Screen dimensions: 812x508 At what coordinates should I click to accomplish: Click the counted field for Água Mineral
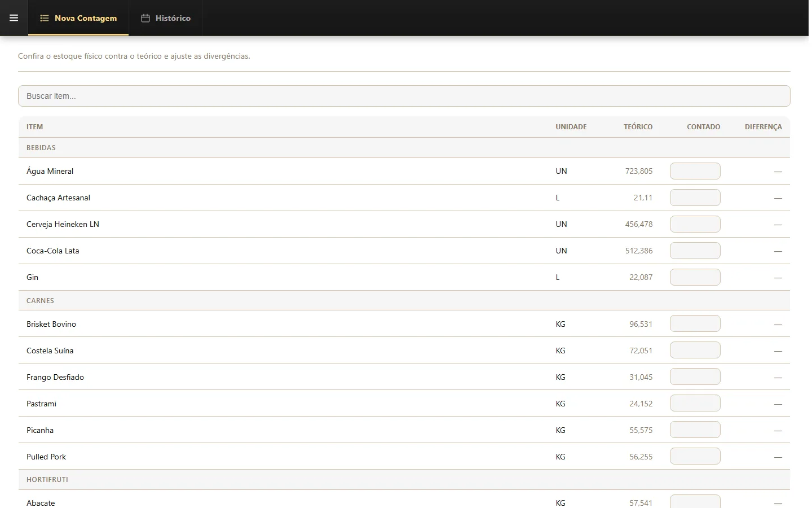[x=695, y=171]
